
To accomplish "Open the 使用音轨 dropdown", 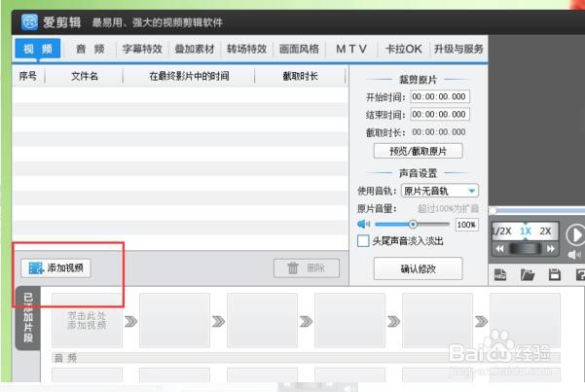I will point(440,191).
